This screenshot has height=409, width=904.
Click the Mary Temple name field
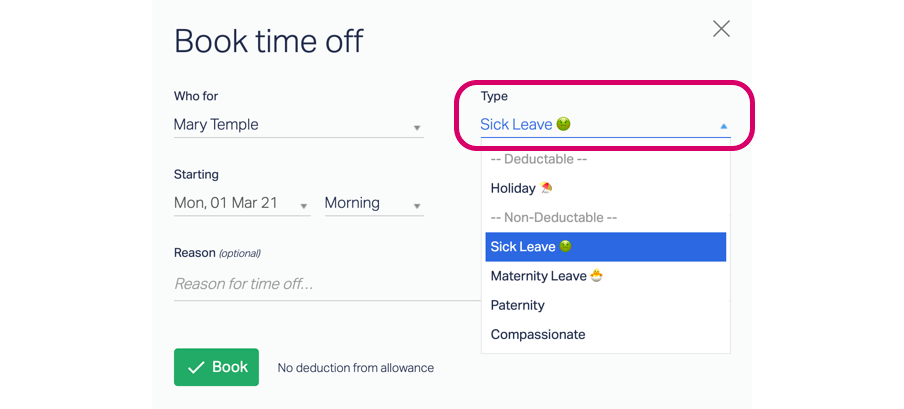pos(299,125)
